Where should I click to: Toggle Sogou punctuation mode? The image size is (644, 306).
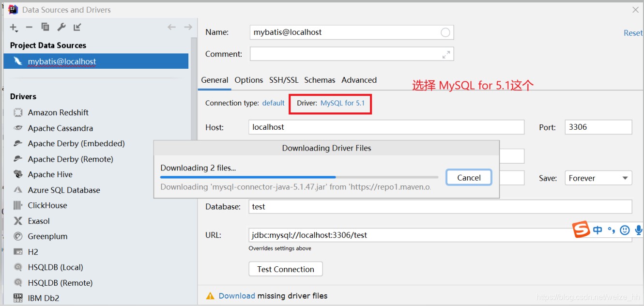[x=611, y=230]
